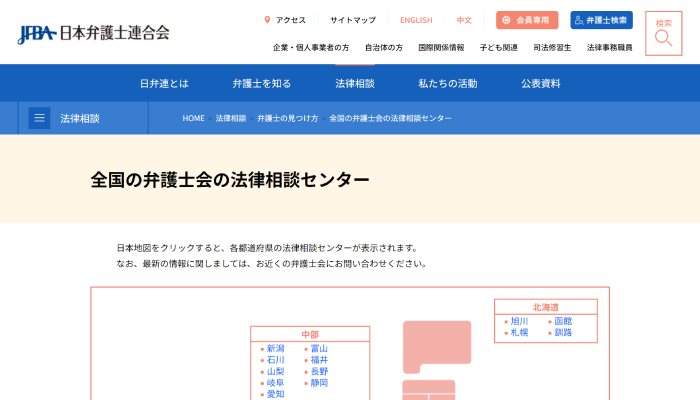
Task: Open the 富山 link under 中部
Action: click(x=319, y=349)
